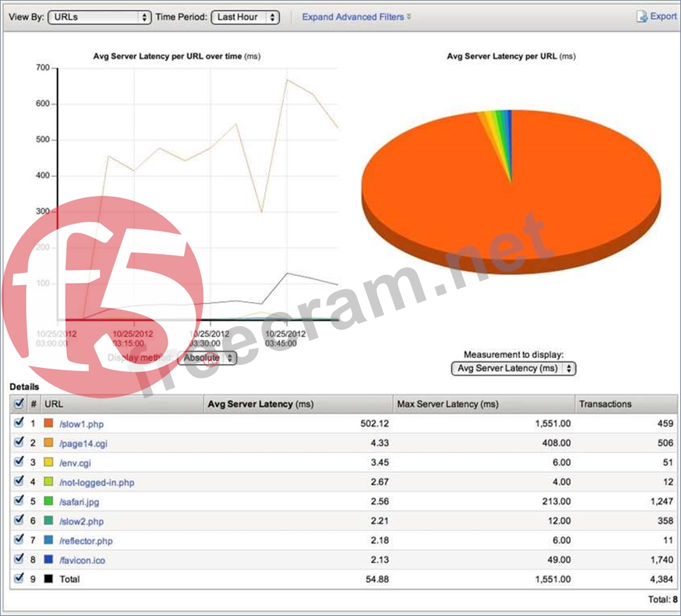Click the green /safari.jpg color swatch
Image resolution: width=681 pixels, height=616 pixels.
pyautogui.click(x=49, y=501)
